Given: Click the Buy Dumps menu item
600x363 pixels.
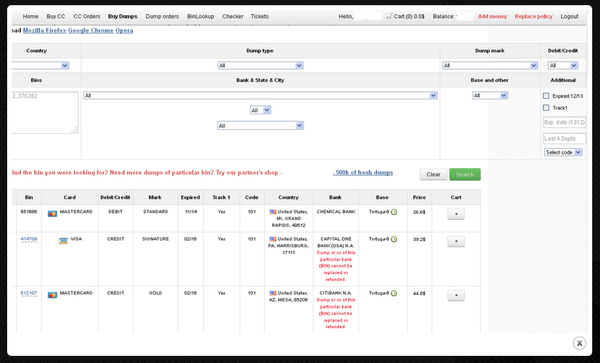Looking at the screenshot, I should [122, 16].
